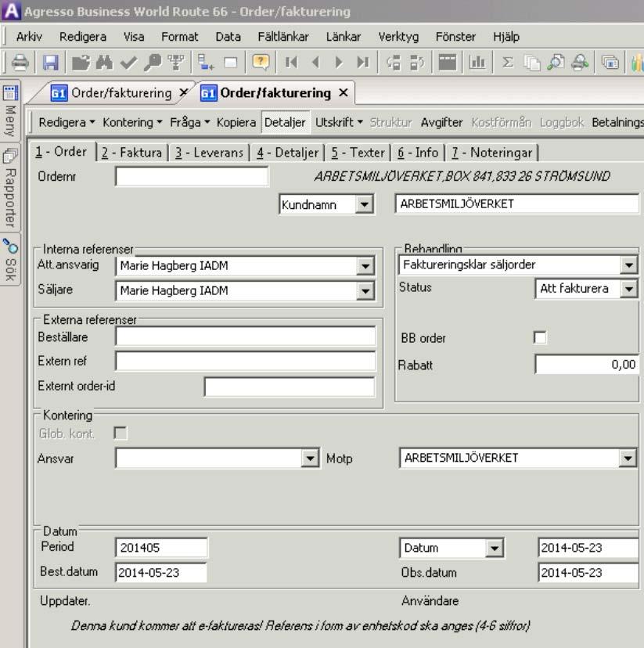The image size is (644, 648).
Task: Go to the next record
Action: tap(339, 63)
